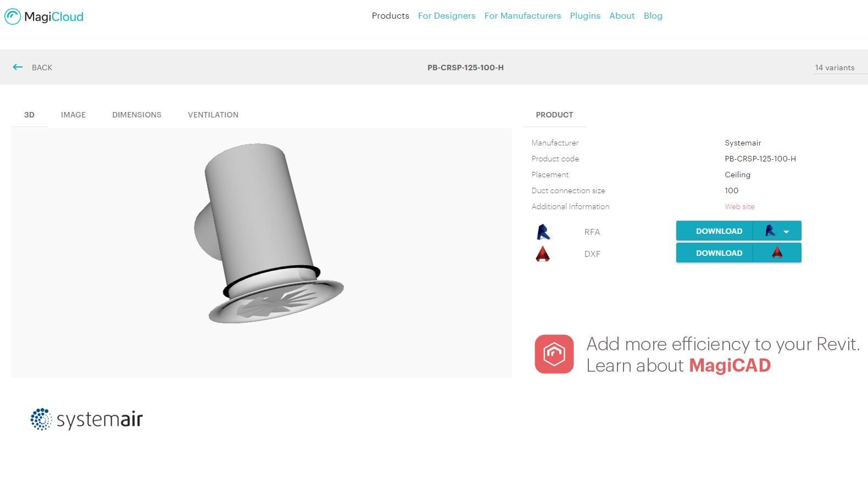Image resolution: width=868 pixels, height=482 pixels.
Task: Go to For Designers page
Action: (x=447, y=16)
